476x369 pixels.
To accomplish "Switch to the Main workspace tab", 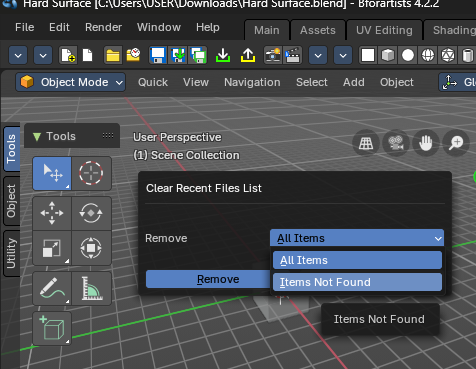I will click(x=267, y=30).
